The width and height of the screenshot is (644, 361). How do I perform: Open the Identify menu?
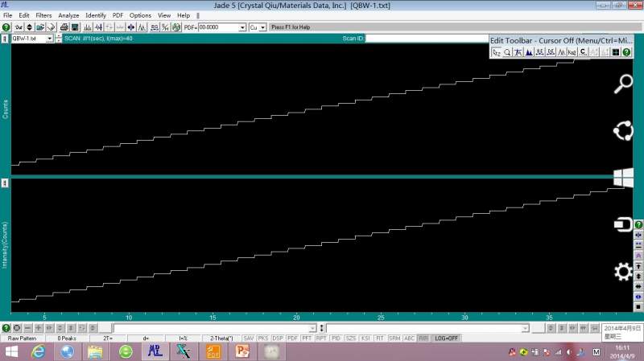[x=96, y=15]
